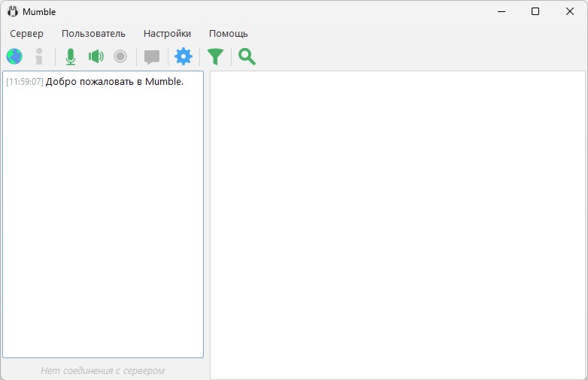Open the Помощь menu
Viewport: 588px width, 380px height.
pos(228,33)
